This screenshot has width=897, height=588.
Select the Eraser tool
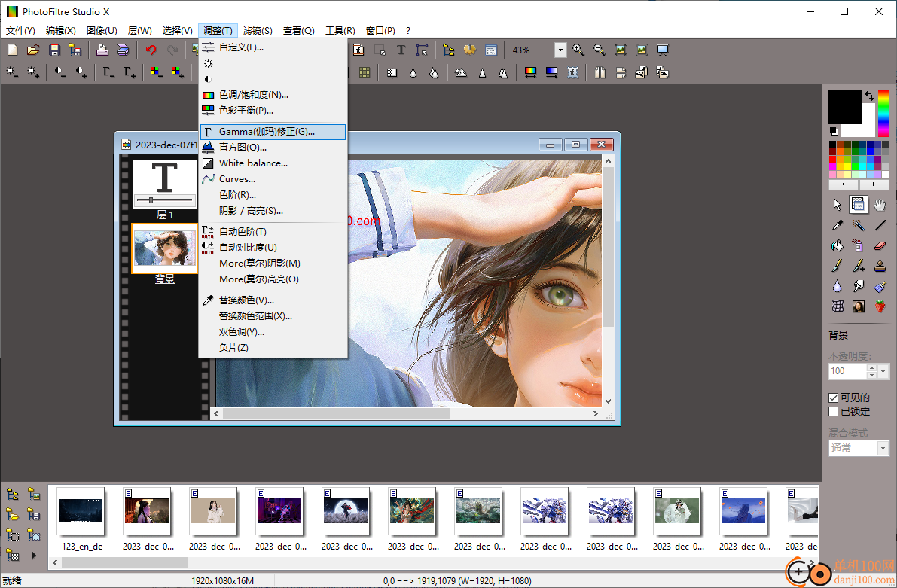point(880,246)
